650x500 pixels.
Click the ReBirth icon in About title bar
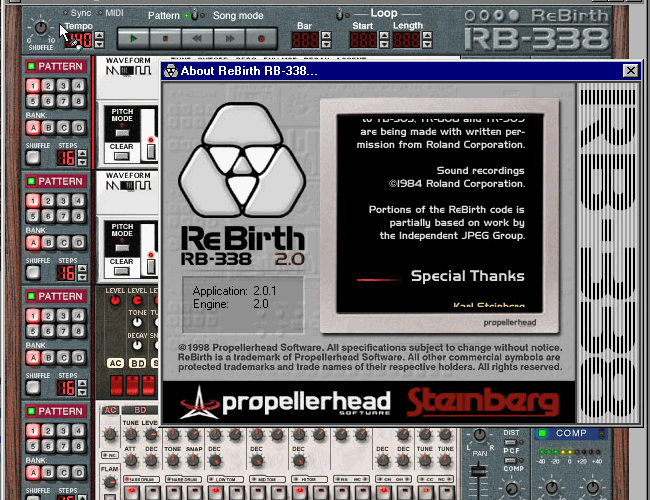(170, 71)
